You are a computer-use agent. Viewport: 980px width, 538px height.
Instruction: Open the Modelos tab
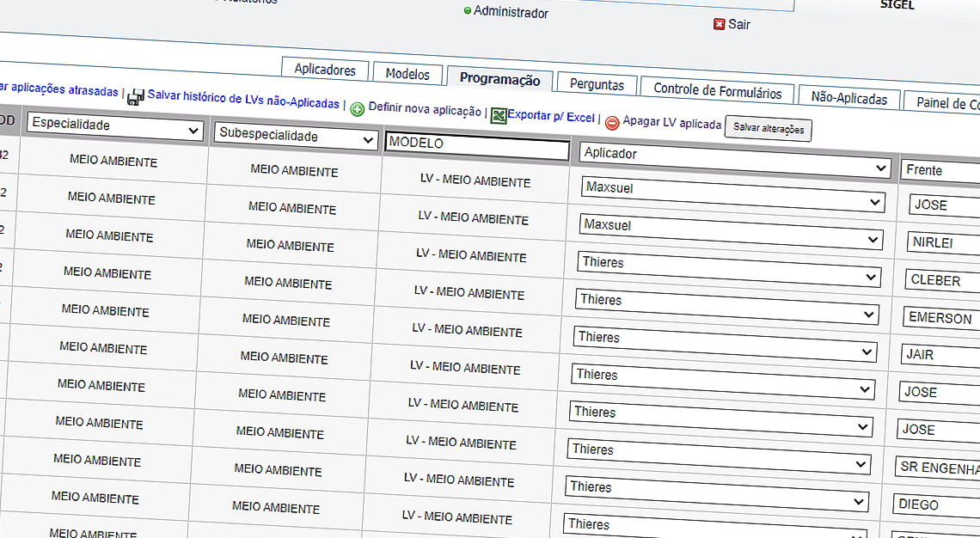[x=407, y=74]
